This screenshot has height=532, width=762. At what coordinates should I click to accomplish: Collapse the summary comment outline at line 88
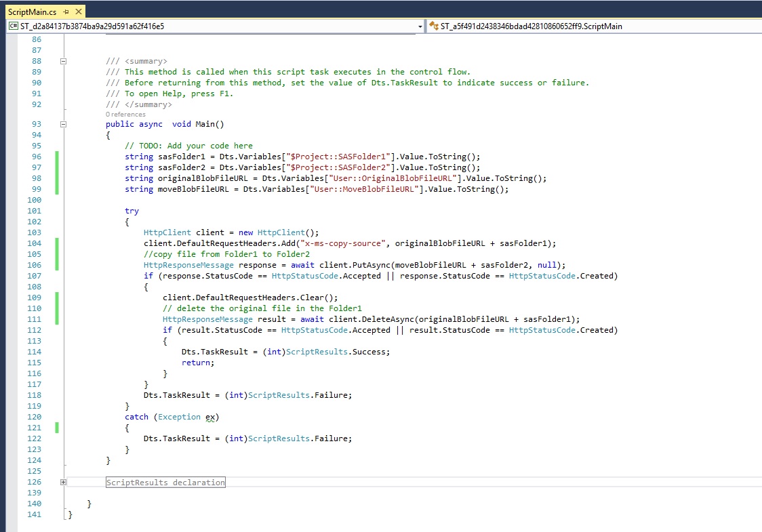click(64, 61)
